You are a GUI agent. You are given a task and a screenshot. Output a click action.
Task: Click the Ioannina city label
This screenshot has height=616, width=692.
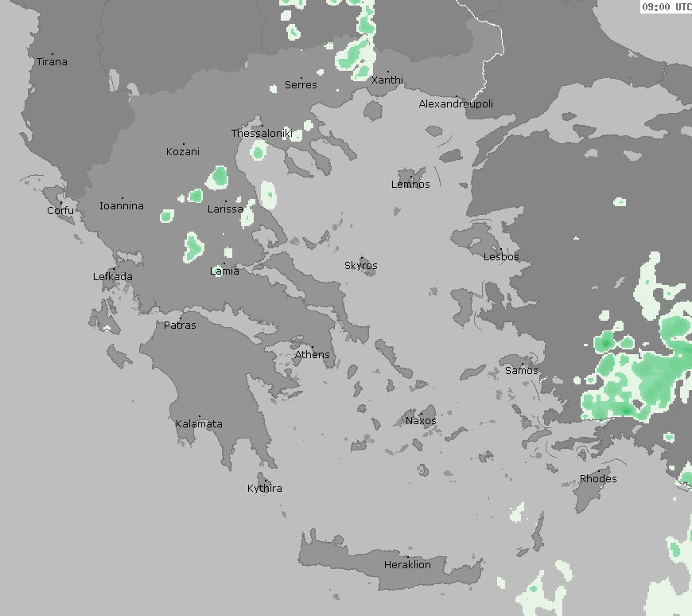[x=122, y=206]
